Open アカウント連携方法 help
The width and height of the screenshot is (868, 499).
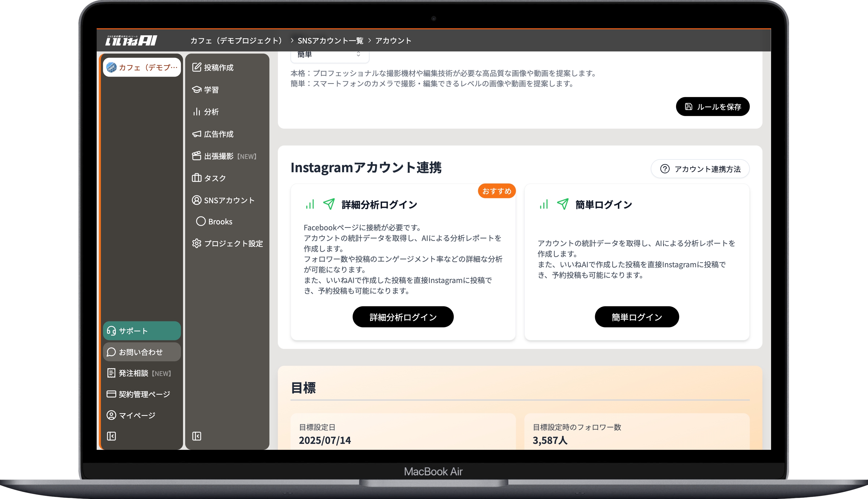700,169
